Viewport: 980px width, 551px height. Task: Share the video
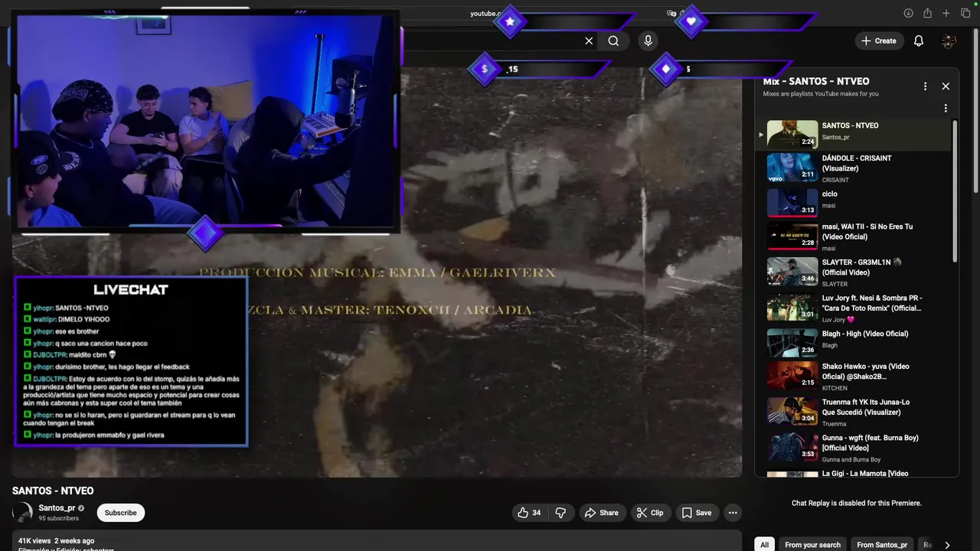click(x=601, y=513)
